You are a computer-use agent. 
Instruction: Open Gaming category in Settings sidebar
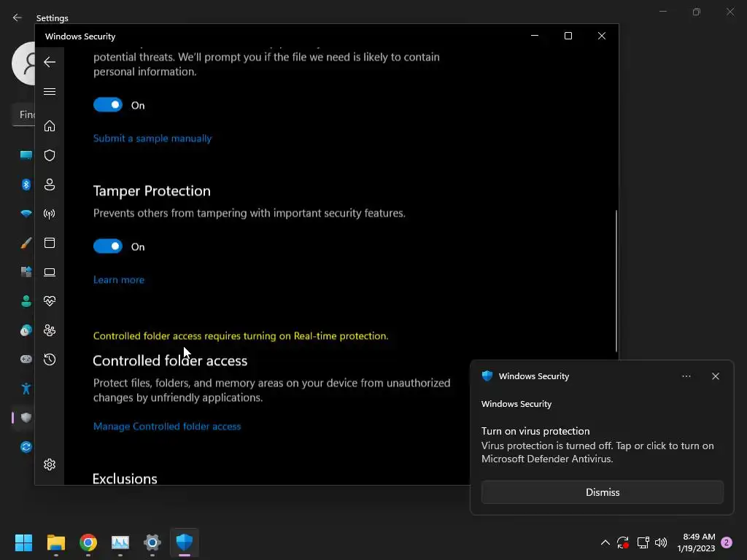pyautogui.click(x=26, y=359)
